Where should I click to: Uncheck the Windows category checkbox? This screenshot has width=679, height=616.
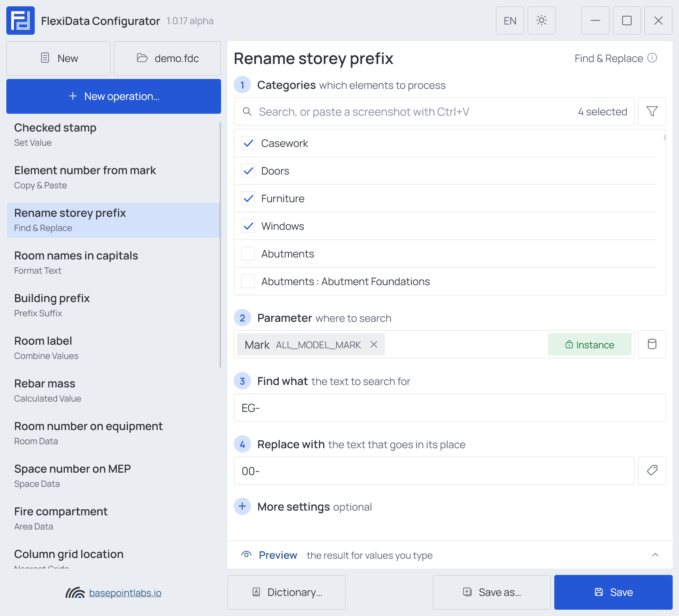coord(248,226)
